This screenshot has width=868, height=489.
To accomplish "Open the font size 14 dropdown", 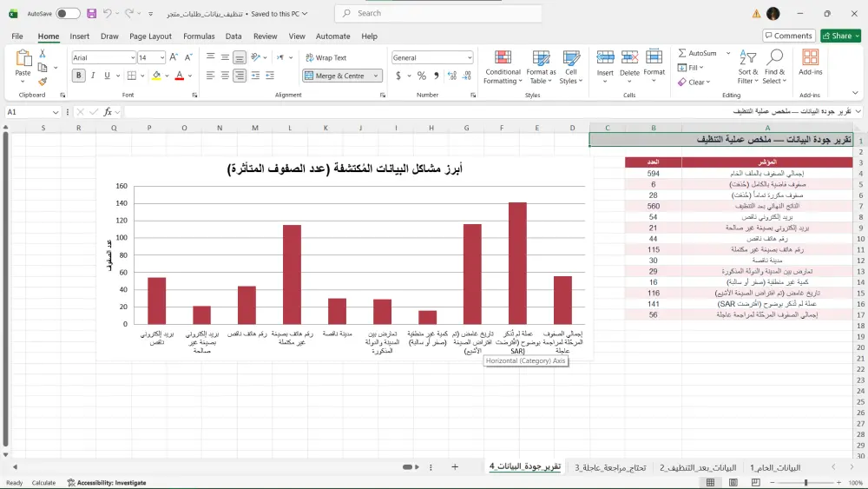I will point(162,57).
